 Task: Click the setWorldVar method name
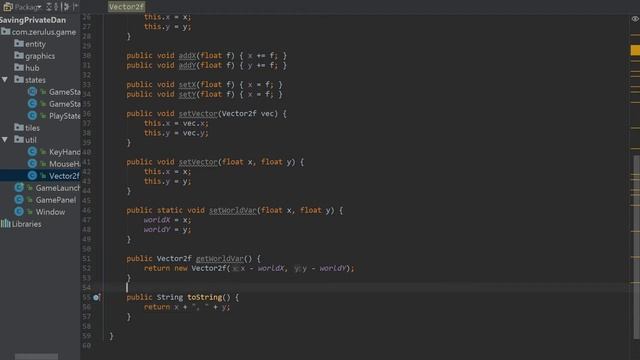pos(233,210)
